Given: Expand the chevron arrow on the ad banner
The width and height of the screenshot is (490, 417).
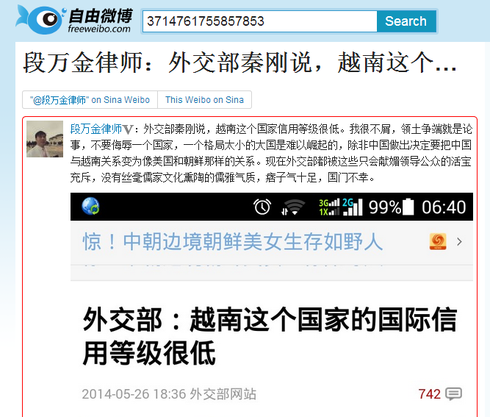Looking at the screenshot, I should (x=459, y=242).
